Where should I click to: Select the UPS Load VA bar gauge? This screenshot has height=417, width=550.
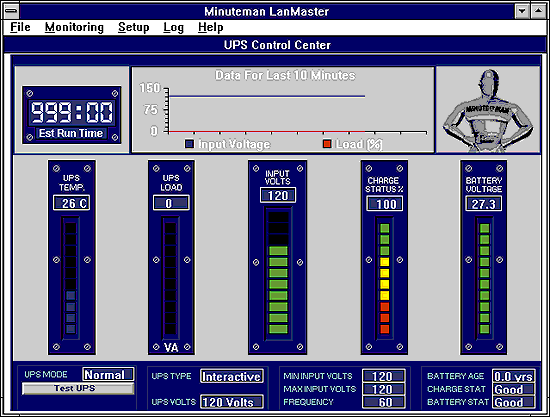tap(171, 278)
